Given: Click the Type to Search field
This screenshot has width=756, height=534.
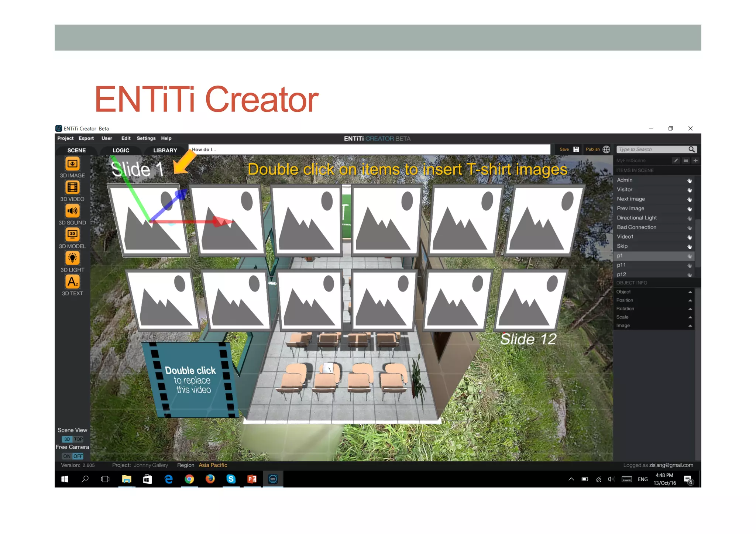Looking at the screenshot, I should coord(652,149).
